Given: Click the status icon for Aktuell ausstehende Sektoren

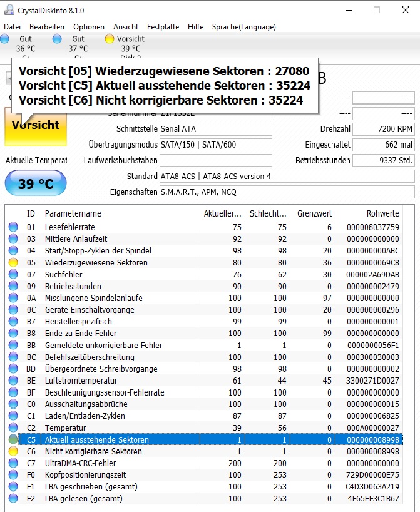Looking at the screenshot, I should (13, 439).
